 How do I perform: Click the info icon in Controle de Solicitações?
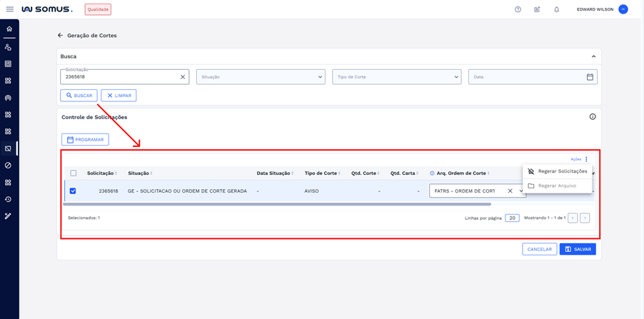[593, 116]
